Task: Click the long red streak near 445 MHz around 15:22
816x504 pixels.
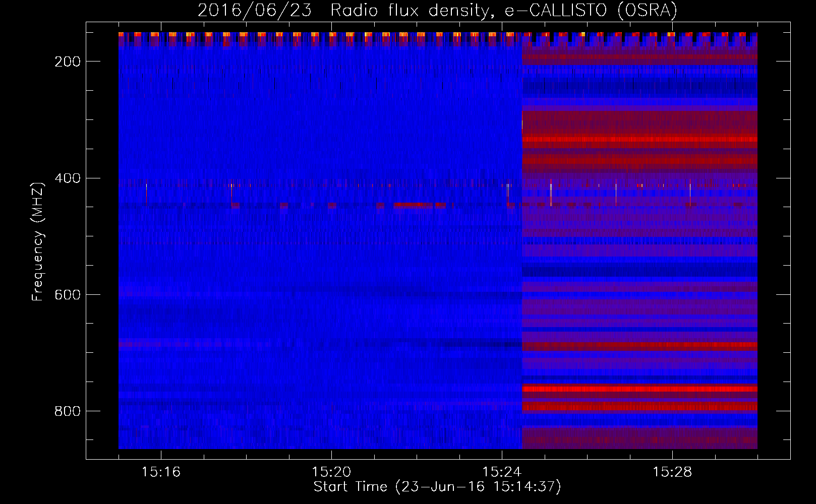Action: 413,205
